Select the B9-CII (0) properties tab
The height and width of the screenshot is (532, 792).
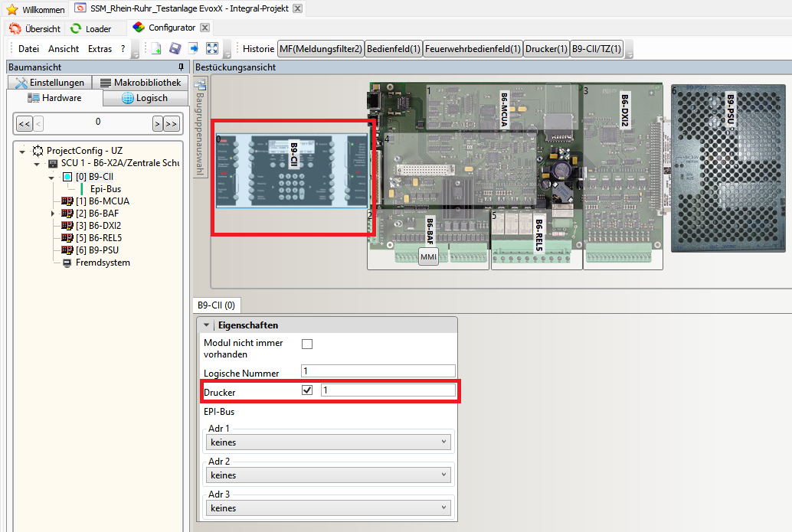coord(216,305)
